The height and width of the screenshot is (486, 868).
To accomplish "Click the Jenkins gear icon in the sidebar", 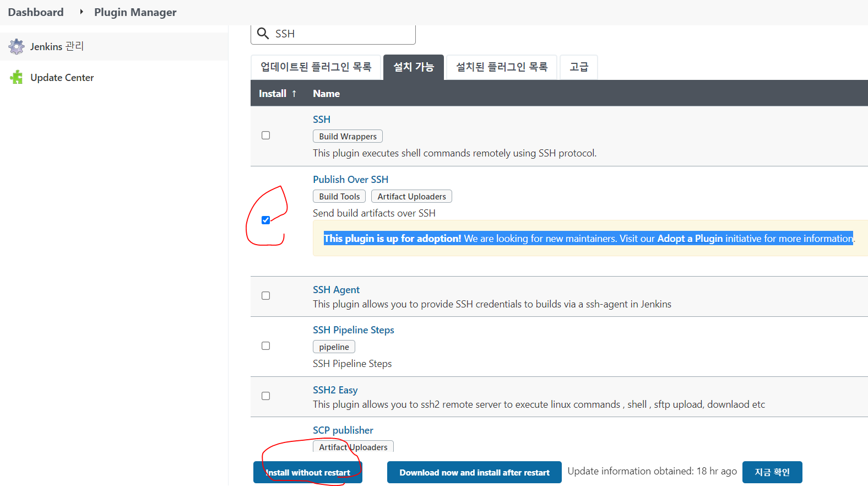I will coord(17,47).
